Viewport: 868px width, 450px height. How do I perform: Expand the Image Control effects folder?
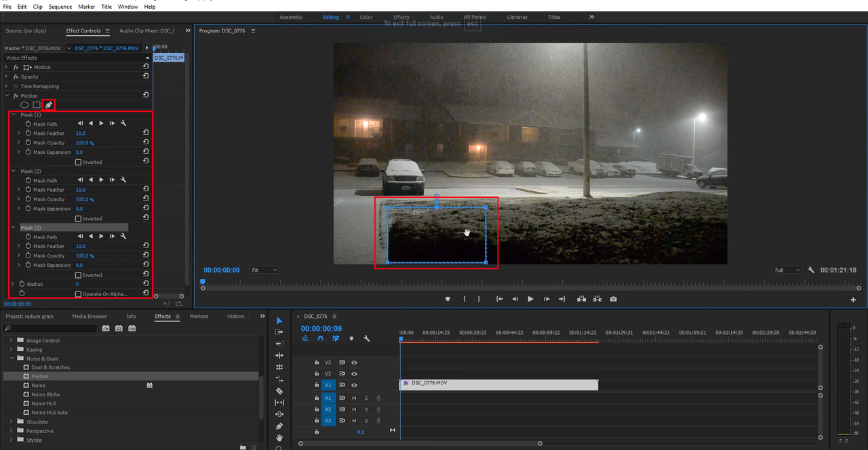(12, 340)
